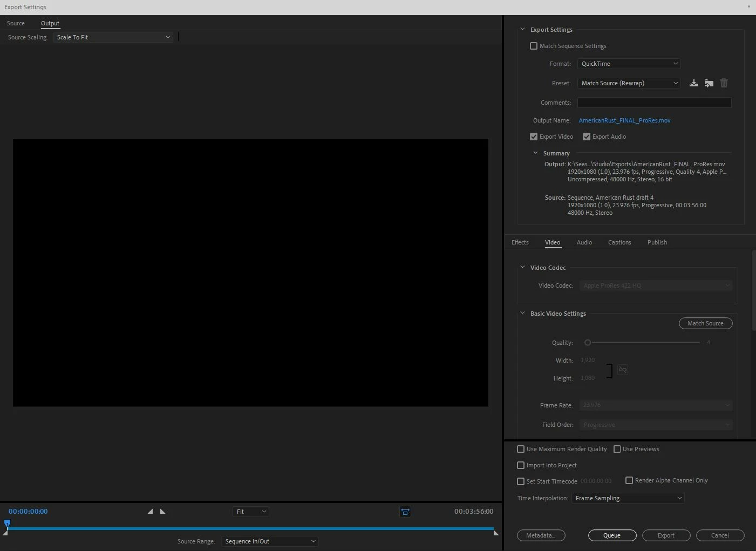Click output name AmericanRust_FINAL_ProRes.mov link

[624, 120]
